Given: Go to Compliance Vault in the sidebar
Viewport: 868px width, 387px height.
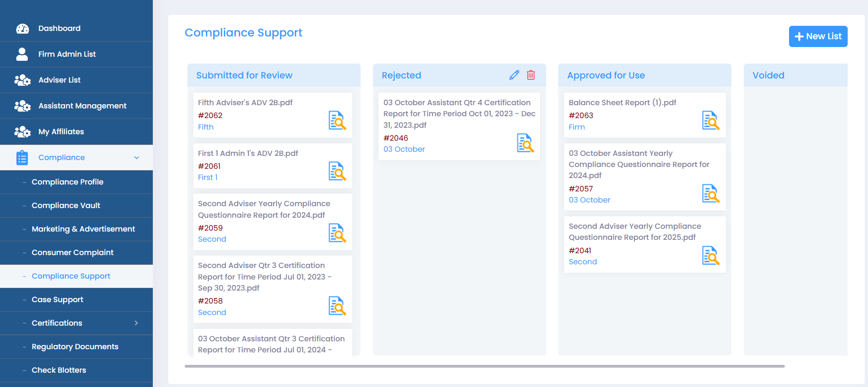Looking at the screenshot, I should click(66, 206).
